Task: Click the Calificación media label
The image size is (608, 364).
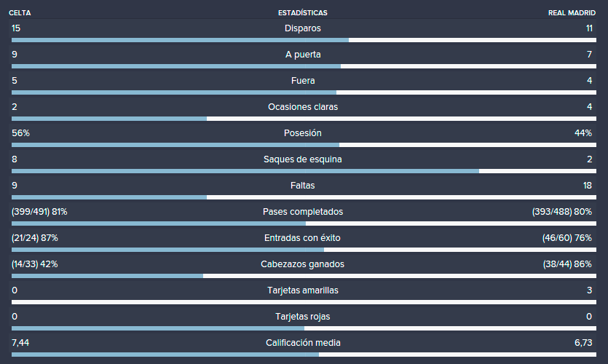Action: (303, 343)
